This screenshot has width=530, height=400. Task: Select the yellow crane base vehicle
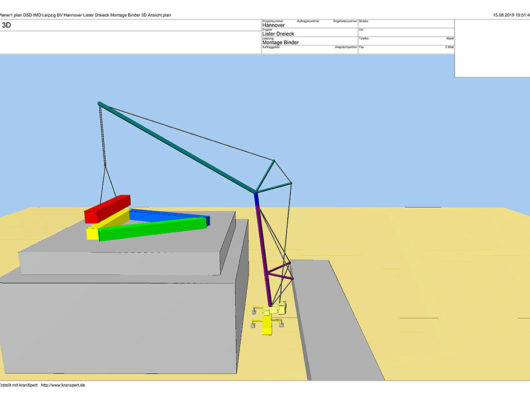(x=269, y=317)
